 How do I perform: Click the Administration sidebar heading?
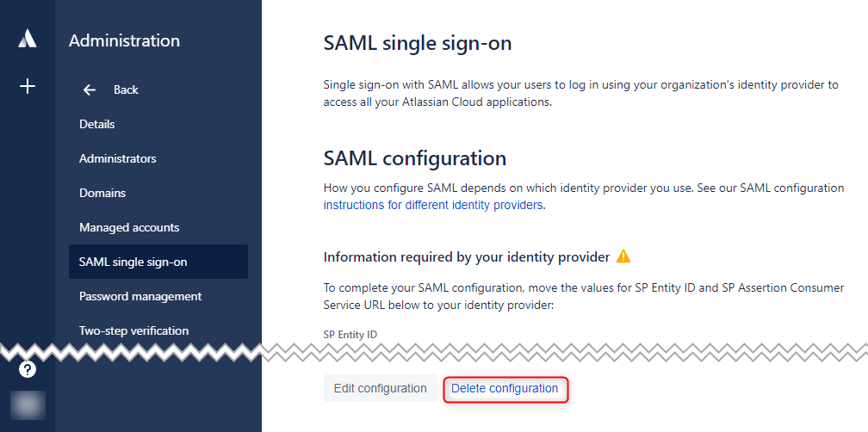(125, 41)
